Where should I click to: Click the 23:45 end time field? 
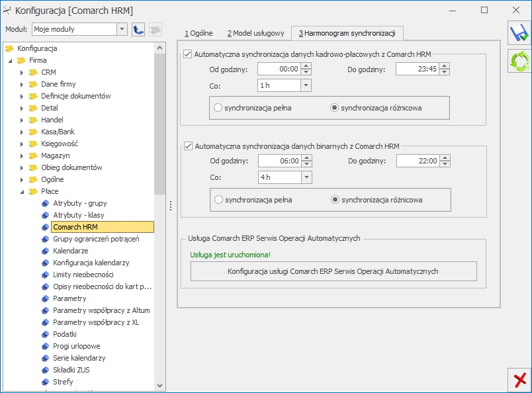[x=418, y=69]
